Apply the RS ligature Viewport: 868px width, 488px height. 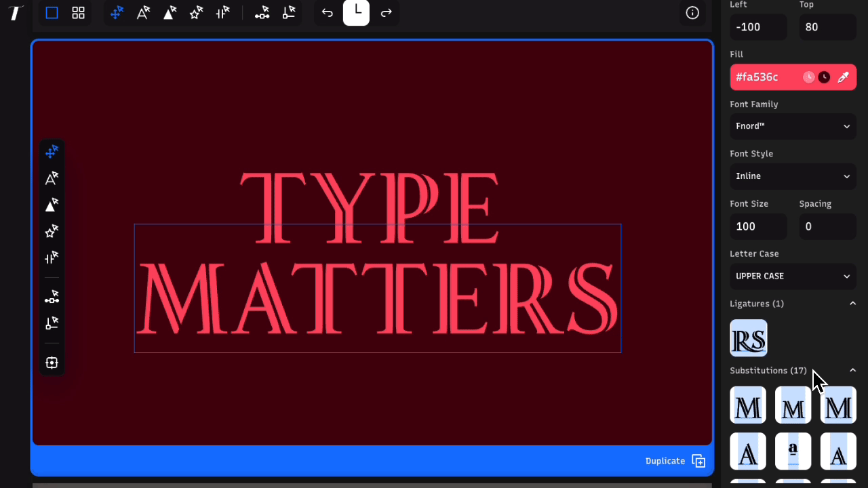coord(749,338)
